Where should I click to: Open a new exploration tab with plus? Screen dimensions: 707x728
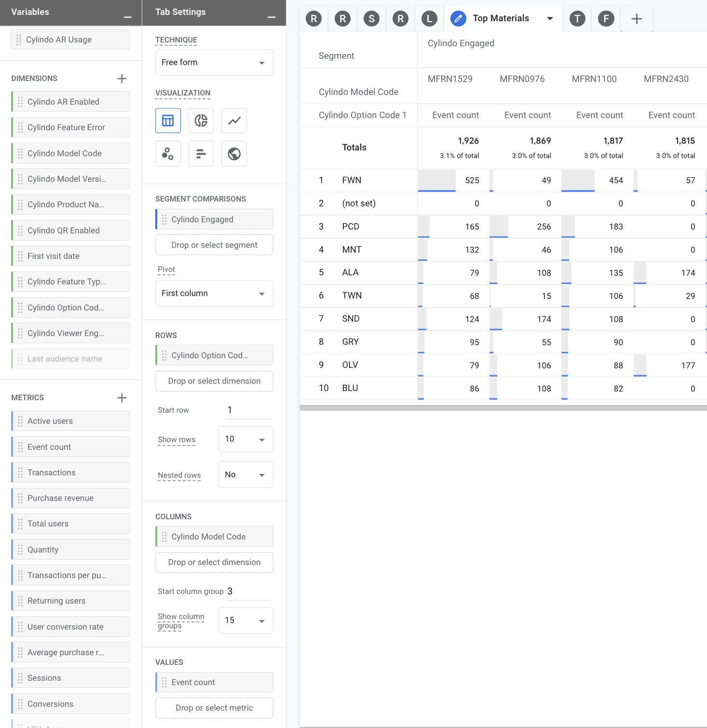pos(637,18)
